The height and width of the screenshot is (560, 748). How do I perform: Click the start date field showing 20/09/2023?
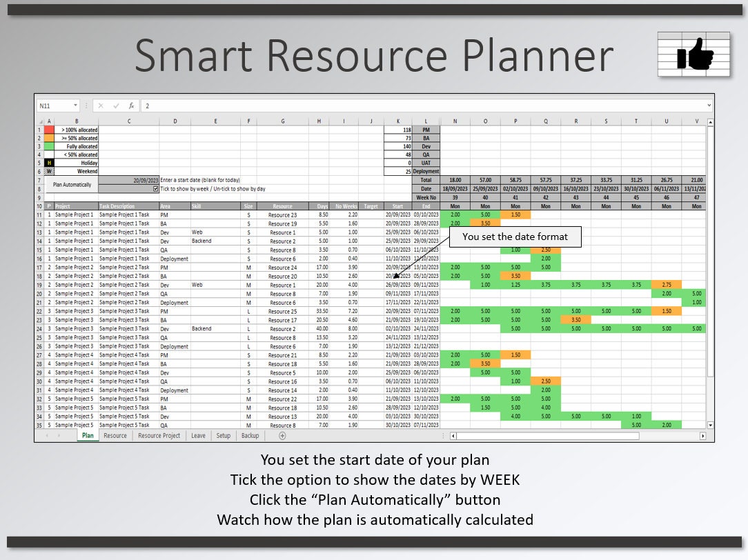coord(145,181)
